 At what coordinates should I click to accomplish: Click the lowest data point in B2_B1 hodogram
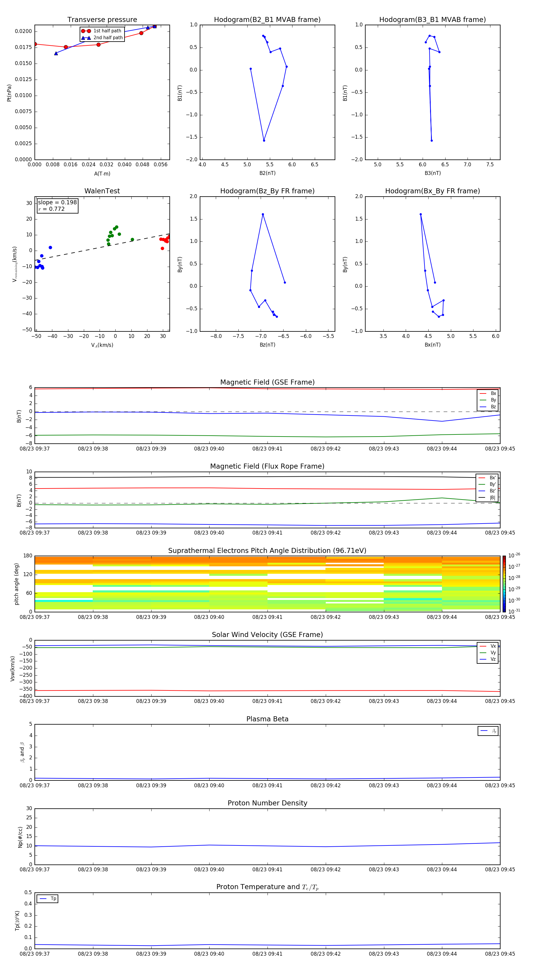(264, 140)
